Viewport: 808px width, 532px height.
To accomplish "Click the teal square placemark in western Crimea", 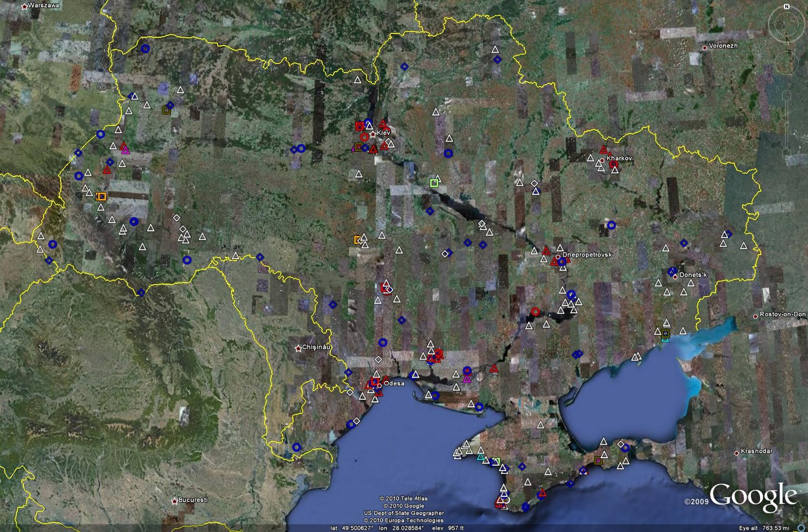I will (x=480, y=457).
